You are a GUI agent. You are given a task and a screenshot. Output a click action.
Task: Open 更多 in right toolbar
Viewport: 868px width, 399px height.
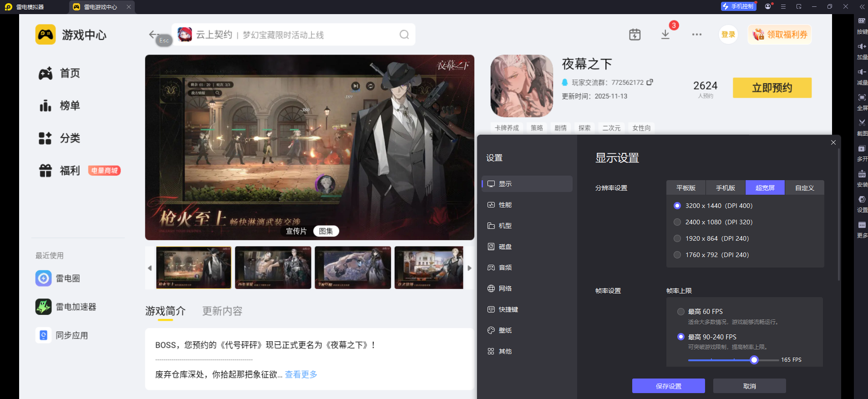(x=862, y=229)
